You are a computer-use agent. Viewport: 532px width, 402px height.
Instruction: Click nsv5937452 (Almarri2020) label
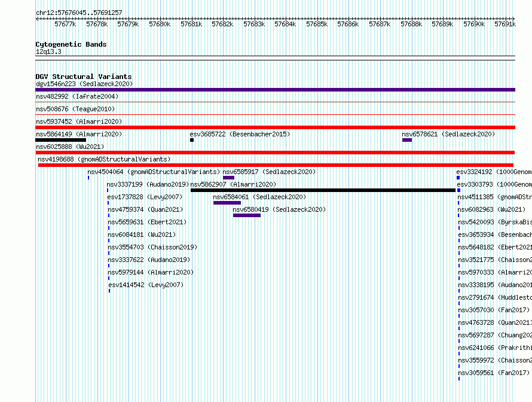pos(79,121)
